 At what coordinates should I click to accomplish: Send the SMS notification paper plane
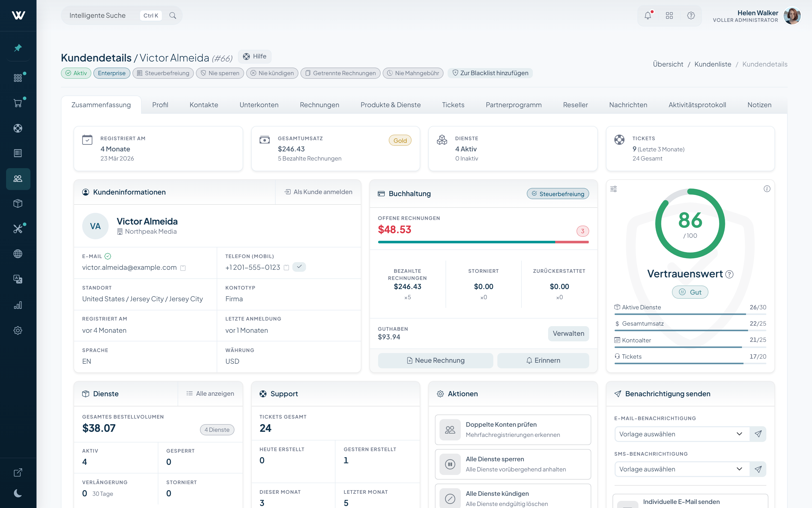click(758, 469)
